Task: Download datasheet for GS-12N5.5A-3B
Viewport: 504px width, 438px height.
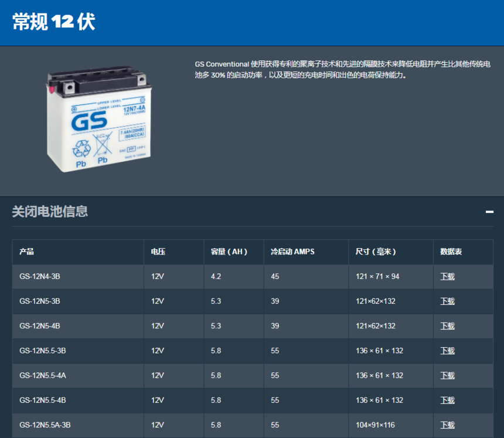Action: 447,425
